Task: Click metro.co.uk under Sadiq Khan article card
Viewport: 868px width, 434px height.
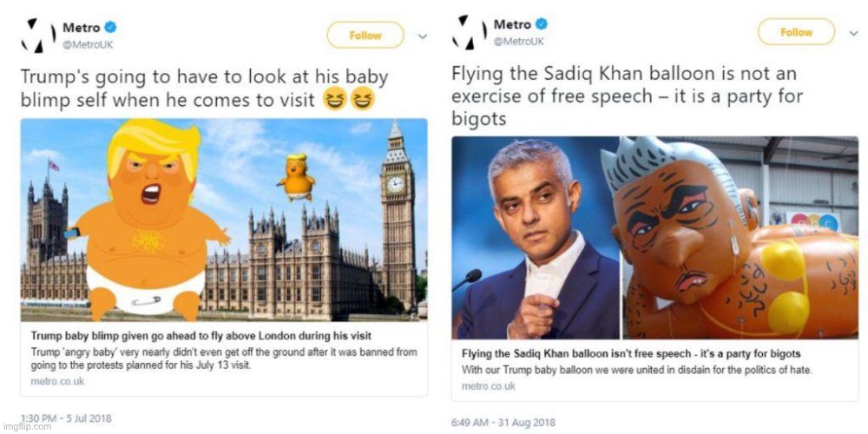Action: 487,385
